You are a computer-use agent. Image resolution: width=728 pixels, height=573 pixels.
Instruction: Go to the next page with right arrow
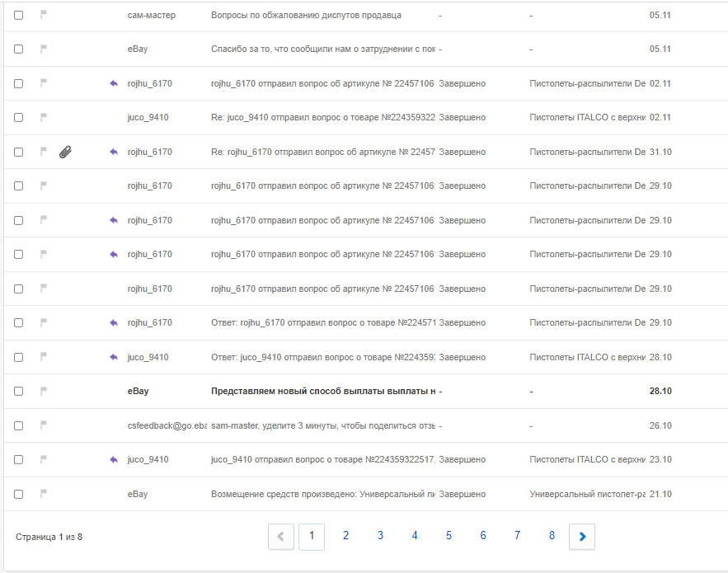[x=582, y=537]
